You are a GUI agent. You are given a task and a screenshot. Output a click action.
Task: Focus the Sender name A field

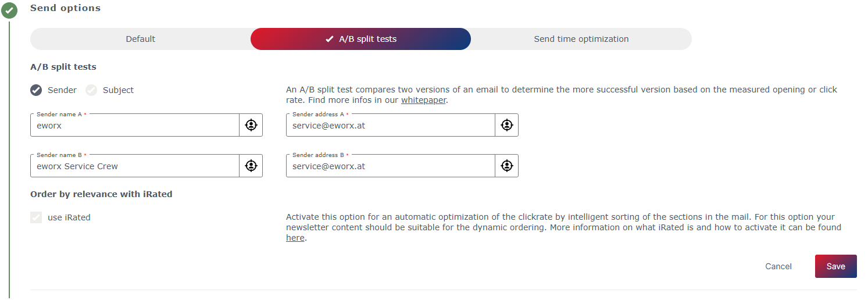[x=135, y=126]
